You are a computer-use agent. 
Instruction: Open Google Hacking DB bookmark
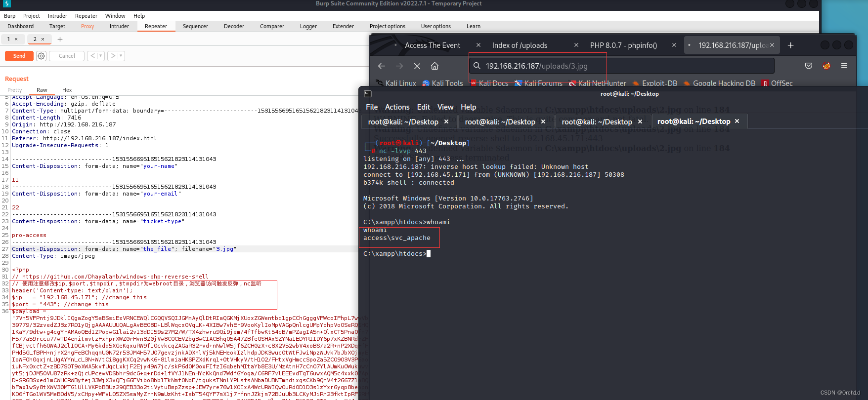[719, 83]
